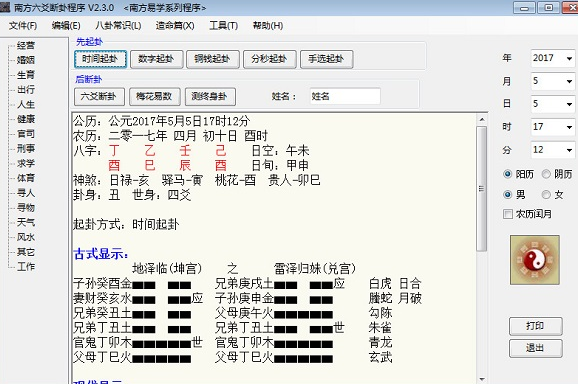Select 健康 in category tree
This screenshot has height=384, width=578.
[26, 119]
